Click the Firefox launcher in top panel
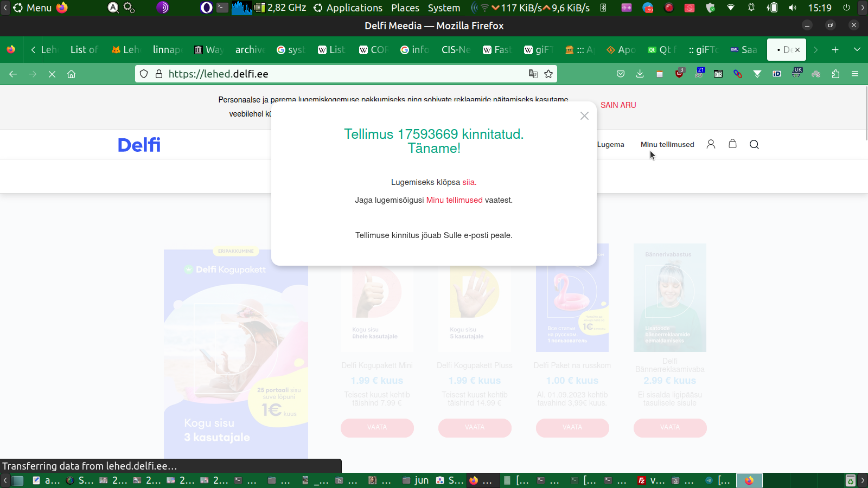The width and height of the screenshot is (868, 488). [62, 8]
